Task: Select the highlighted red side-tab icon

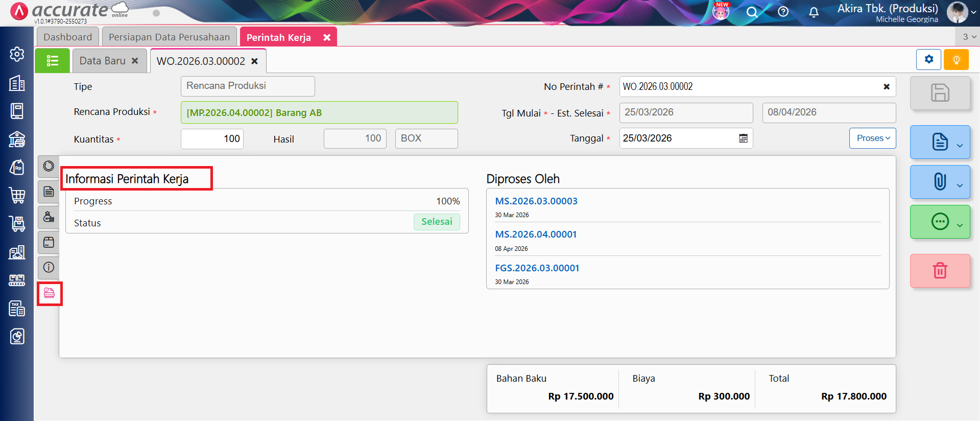Action: (x=49, y=293)
